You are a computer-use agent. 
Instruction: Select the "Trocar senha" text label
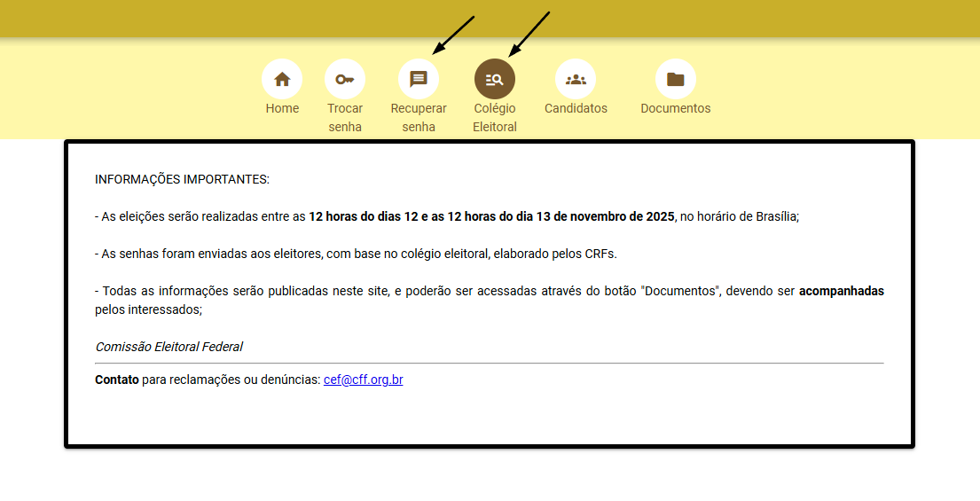coord(345,117)
